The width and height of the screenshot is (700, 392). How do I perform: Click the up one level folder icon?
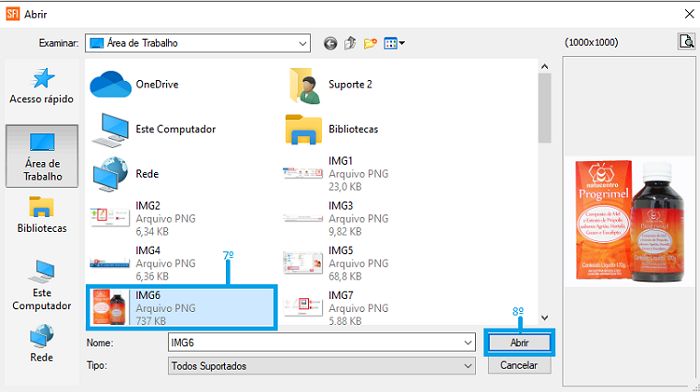pyautogui.click(x=350, y=43)
